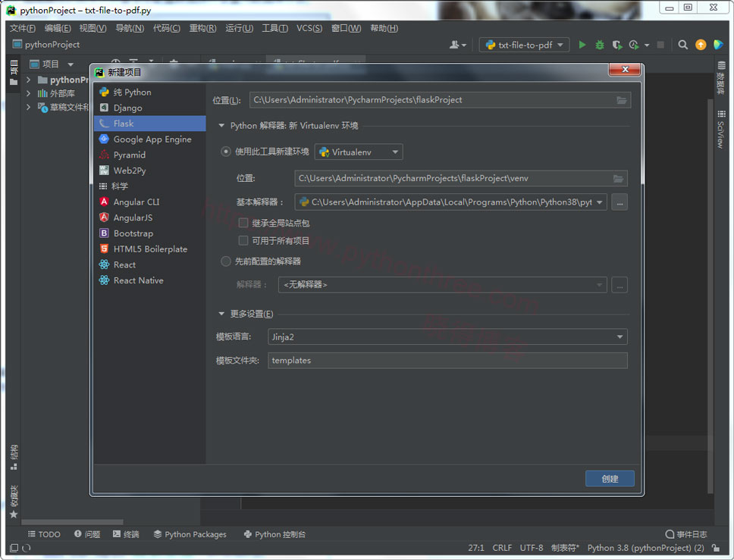
Task: Click Python 3.8 (pythonProject) interpreter status
Action: [x=645, y=548]
